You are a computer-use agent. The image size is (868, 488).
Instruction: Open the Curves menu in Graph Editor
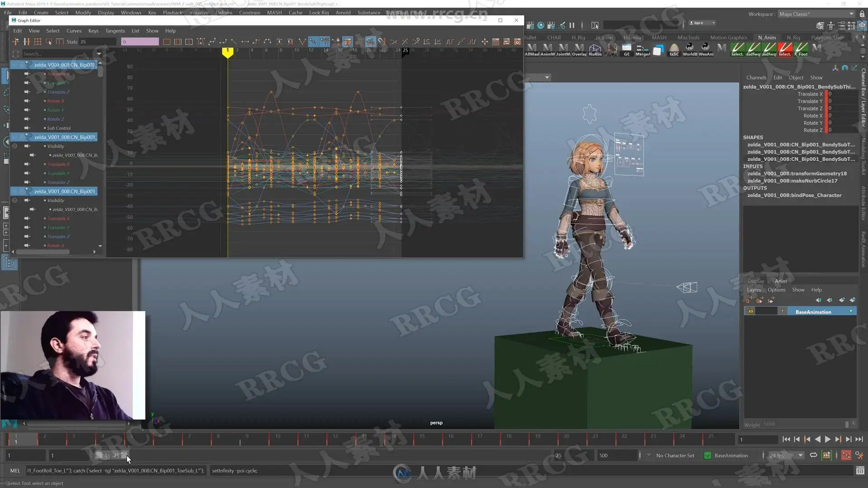[74, 31]
